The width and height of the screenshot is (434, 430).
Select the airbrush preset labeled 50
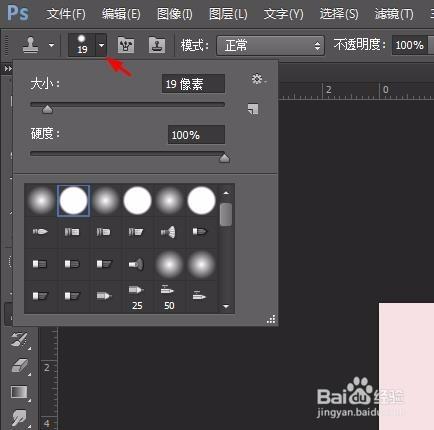click(x=169, y=297)
